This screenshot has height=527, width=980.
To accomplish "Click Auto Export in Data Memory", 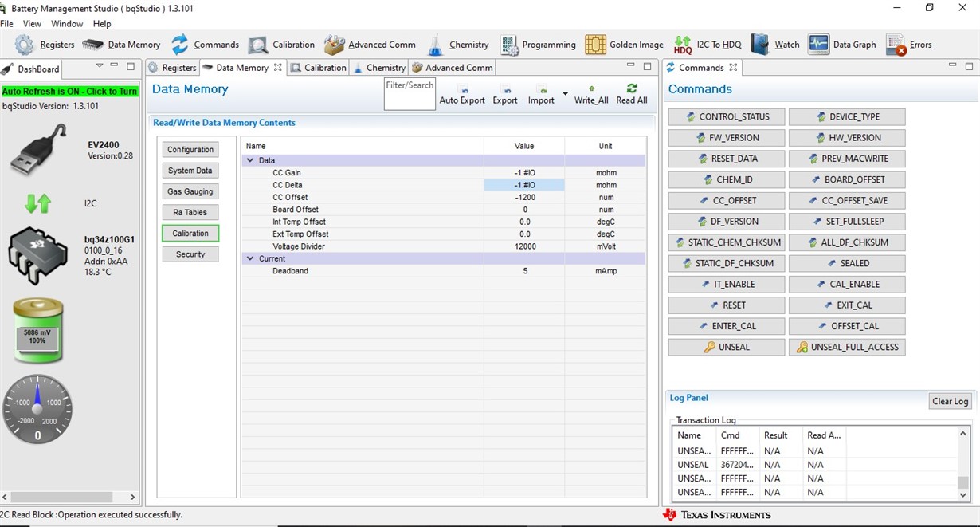I will click(x=462, y=95).
